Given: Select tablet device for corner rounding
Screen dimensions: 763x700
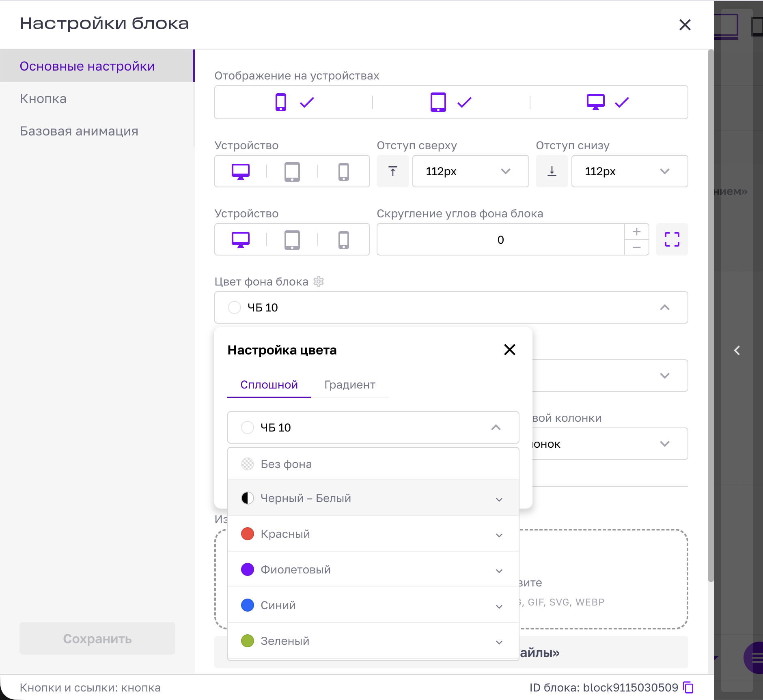Looking at the screenshot, I should 292,240.
